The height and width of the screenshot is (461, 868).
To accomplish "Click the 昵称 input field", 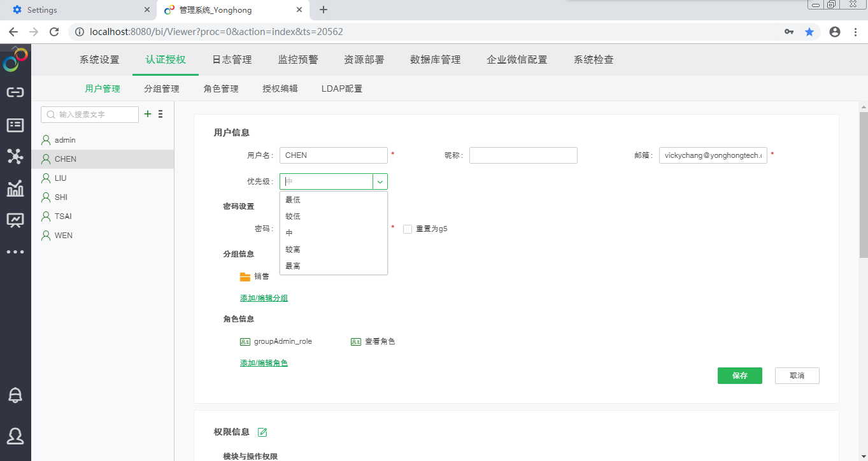I will 523,155.
